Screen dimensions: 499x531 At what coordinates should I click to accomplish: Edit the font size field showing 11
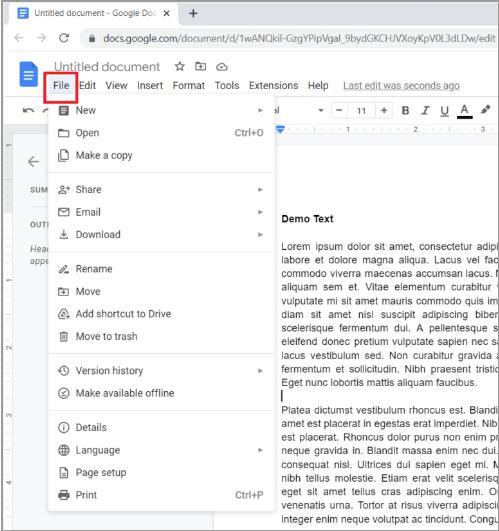point(362,111)
